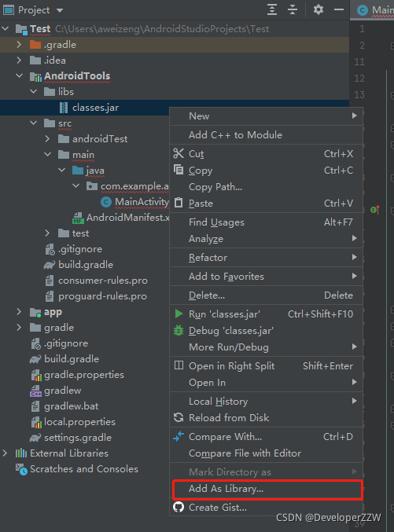Screen dimensions: 394x532
Task: Click the Cut scissors icon
Action: [x=179, y=153]
